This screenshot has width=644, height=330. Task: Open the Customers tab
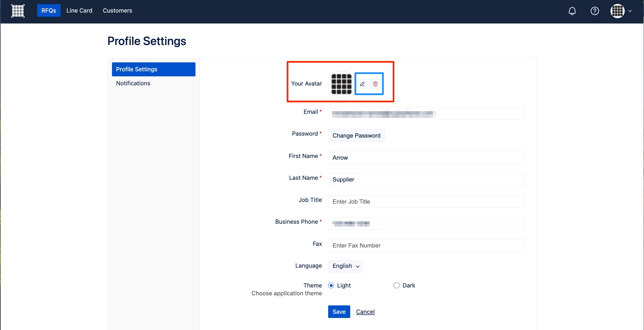117,11
